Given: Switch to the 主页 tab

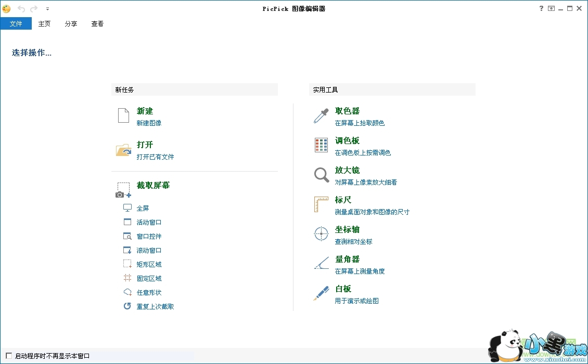Looking at the screenshot, I should click(44, 24).
